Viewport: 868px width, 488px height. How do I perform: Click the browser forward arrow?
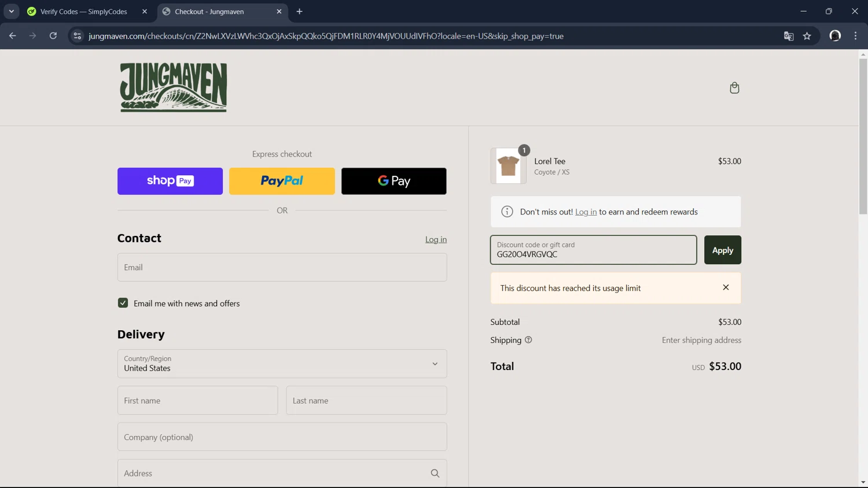32,36
